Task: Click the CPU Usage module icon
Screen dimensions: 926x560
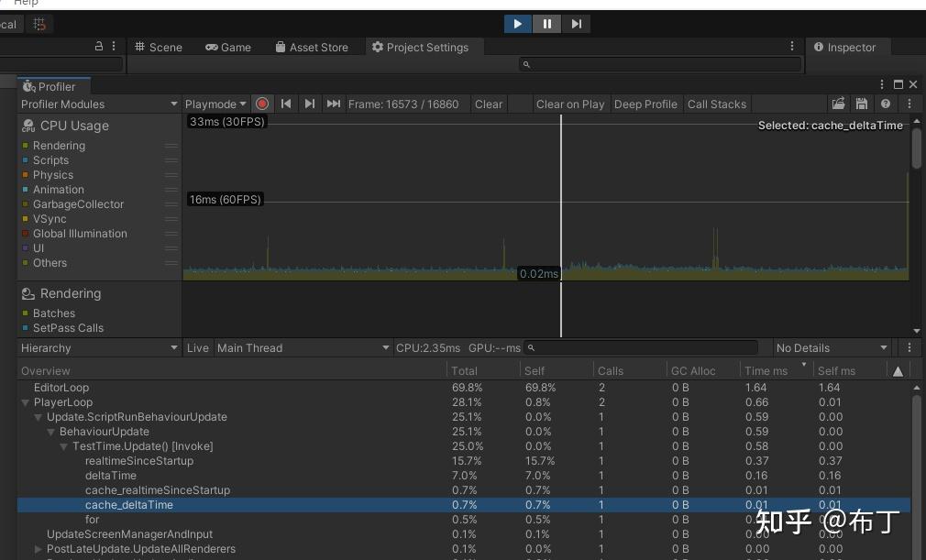Action: pyautogui.click(x=28, y=126)
